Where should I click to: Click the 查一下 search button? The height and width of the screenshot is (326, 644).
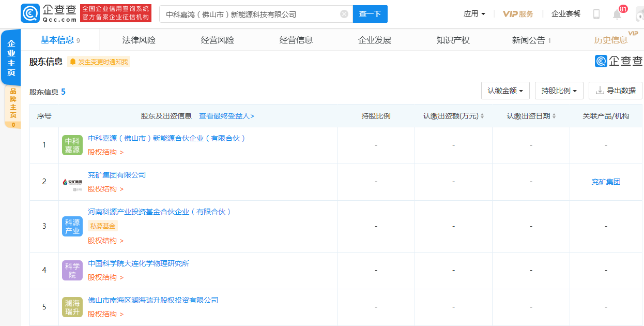pyautogui.click(x=370, y=14)
